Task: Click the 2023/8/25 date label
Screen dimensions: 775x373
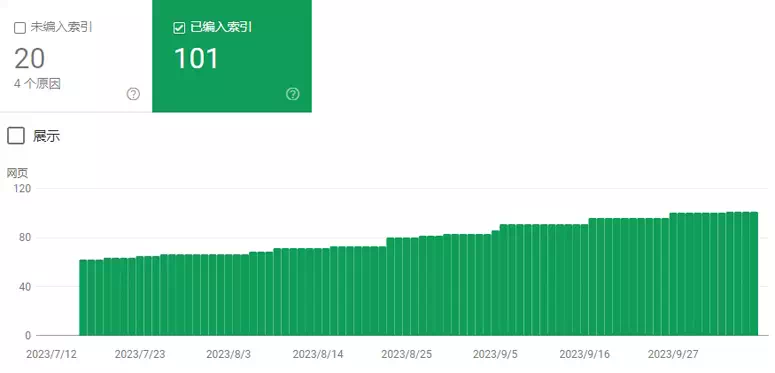Action: [x=407, y=355]
